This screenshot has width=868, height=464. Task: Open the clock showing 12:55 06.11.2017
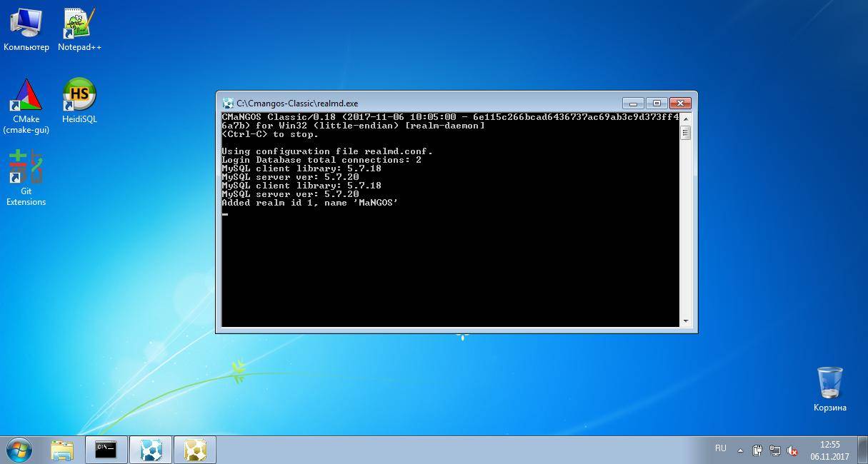coord(829,450)
